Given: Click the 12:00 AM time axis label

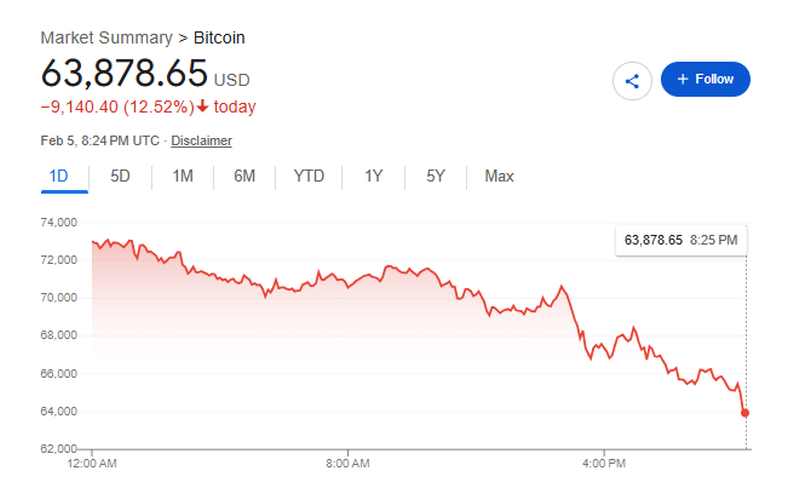Looking at the screenshot, I should [92, 464].
